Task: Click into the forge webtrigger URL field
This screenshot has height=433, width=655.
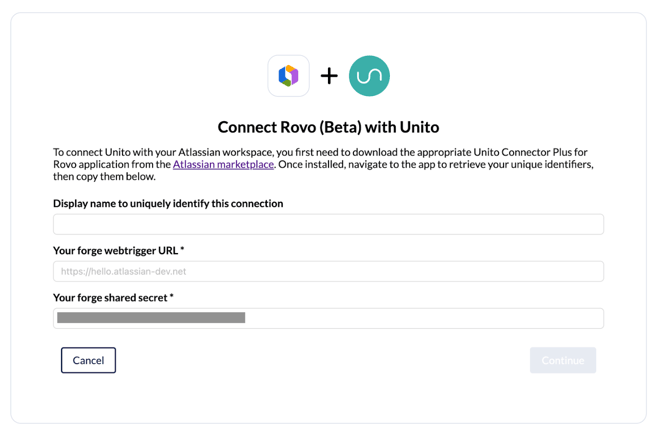Action: (x=328, y=271)
